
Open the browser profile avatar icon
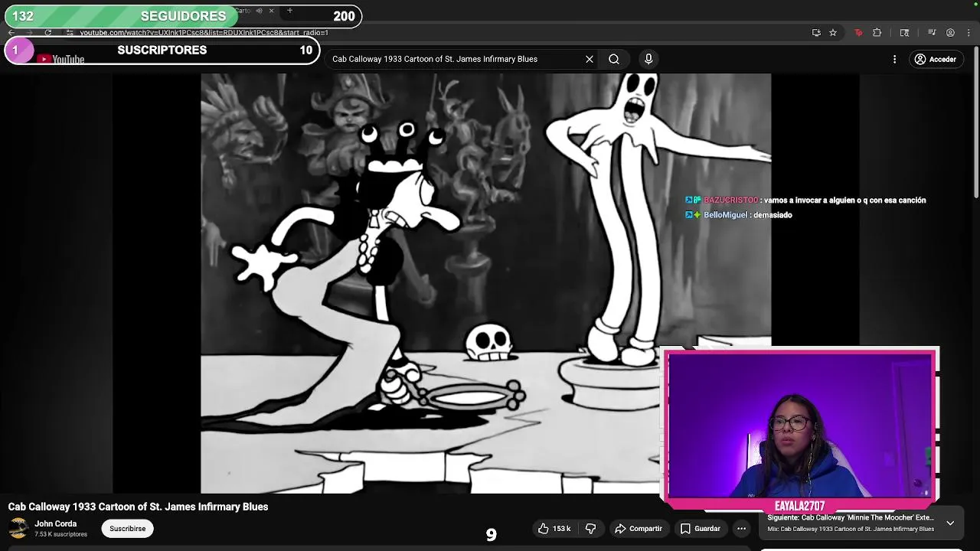[x=950, y=33]
